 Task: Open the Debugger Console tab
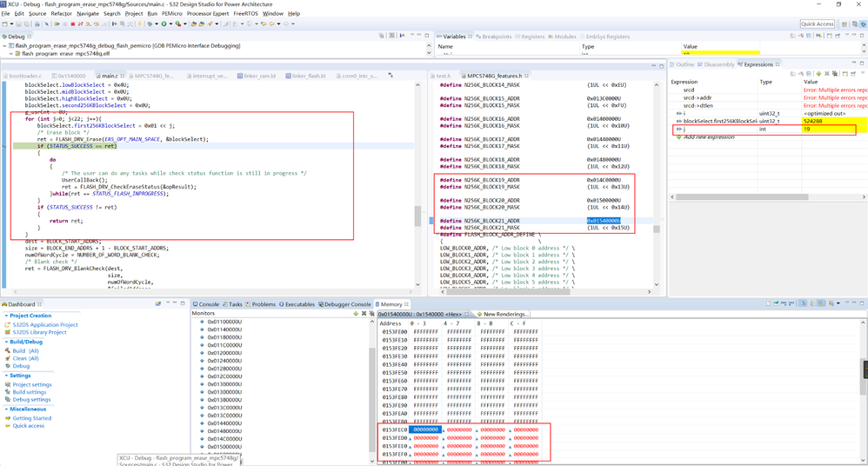coord(344,304)
